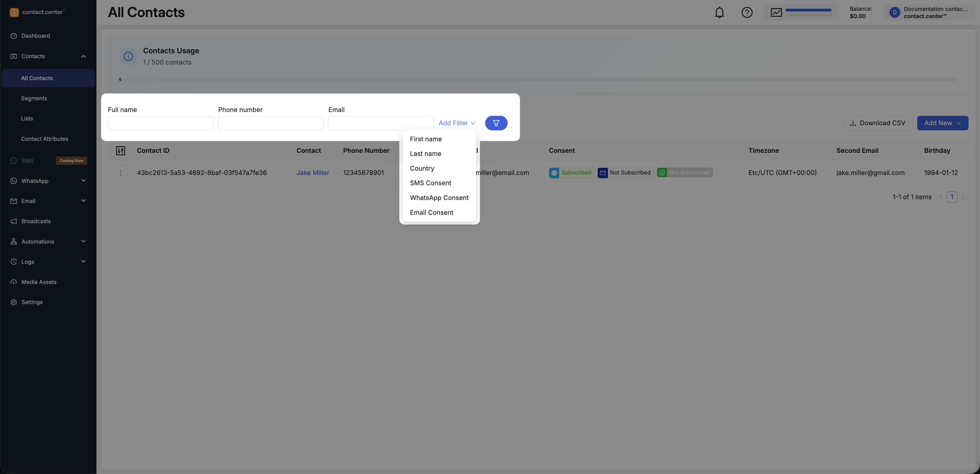The image size is (980, 474).
Task: Click the email Not Subscribed consent badge
Action: click(626, 173)
